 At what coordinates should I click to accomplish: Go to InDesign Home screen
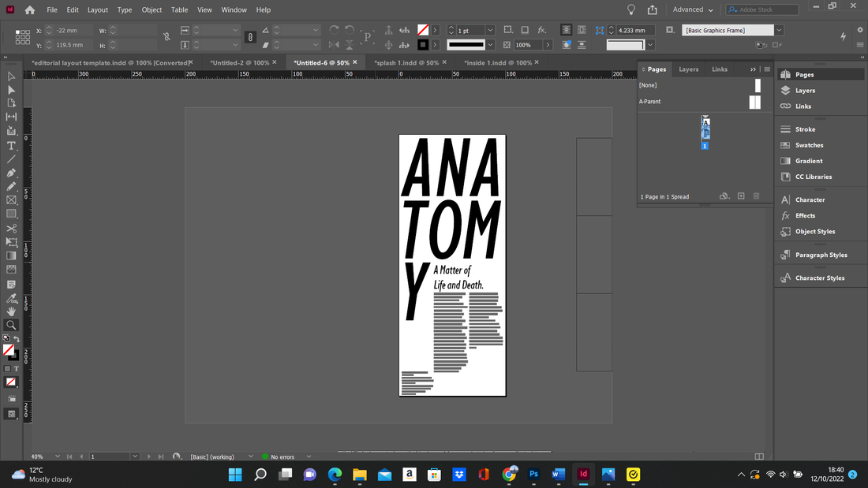[30, 10]
